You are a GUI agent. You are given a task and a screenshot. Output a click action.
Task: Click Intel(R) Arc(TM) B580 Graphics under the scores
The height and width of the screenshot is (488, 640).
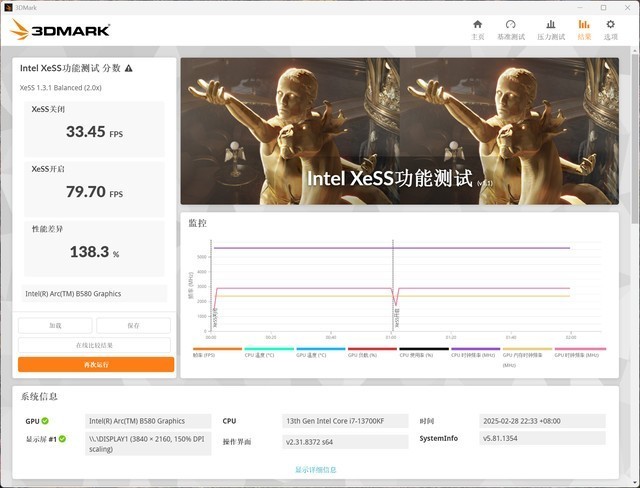(x=94, y=293)
